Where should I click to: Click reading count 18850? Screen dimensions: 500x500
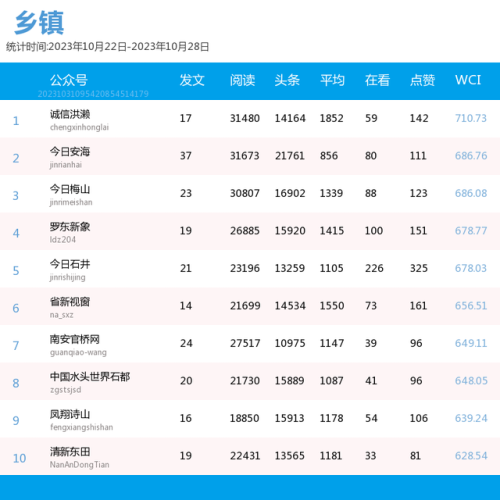(244, 418)
